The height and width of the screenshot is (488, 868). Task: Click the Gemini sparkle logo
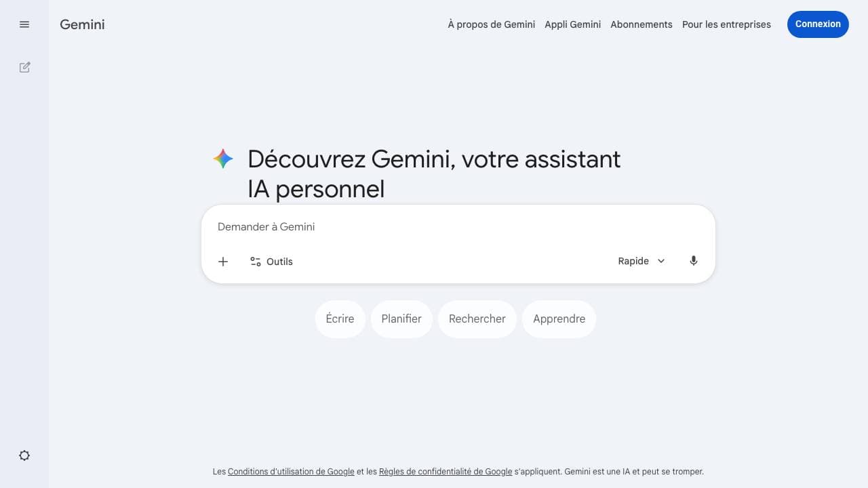pos(222,159)
